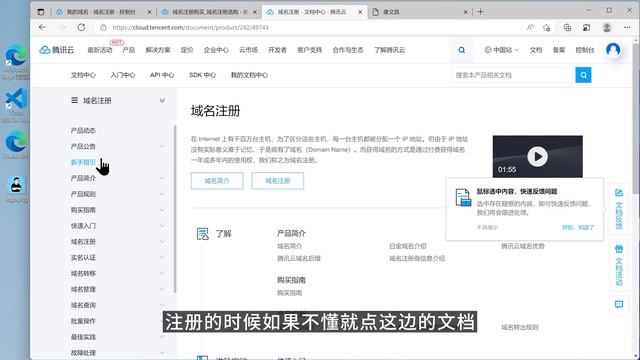
Task: Open the chat bubble side icon
Action: click(619, 304)
